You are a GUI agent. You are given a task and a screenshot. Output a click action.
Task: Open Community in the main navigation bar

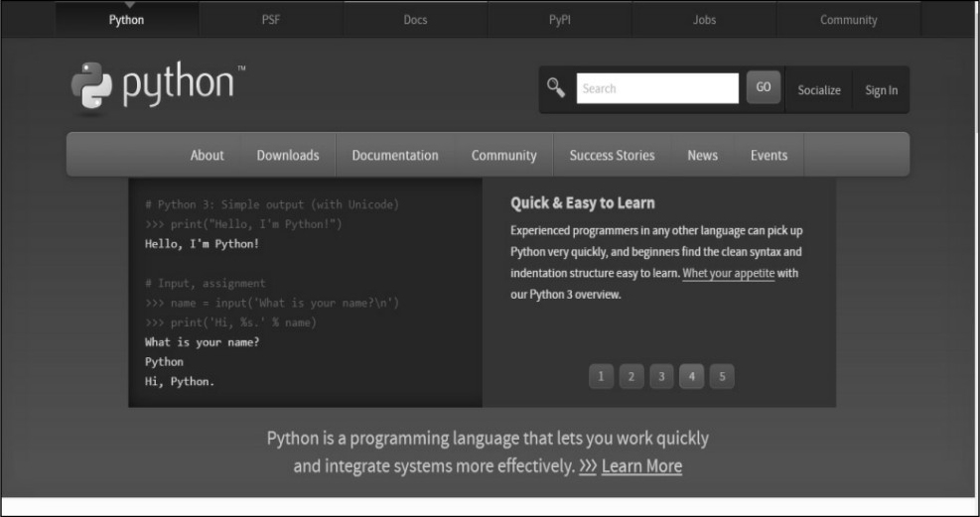click(x=503, y=155)
